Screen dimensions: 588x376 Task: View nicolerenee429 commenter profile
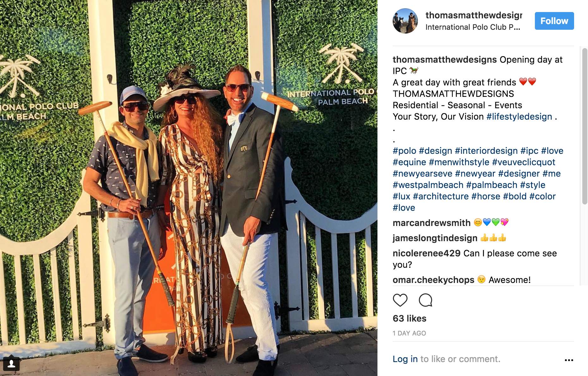[426, 253]
